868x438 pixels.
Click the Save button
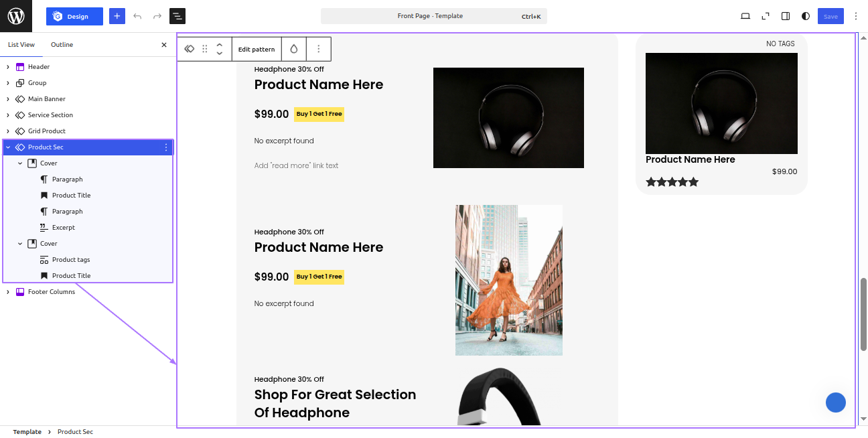[x=830, y=16]
